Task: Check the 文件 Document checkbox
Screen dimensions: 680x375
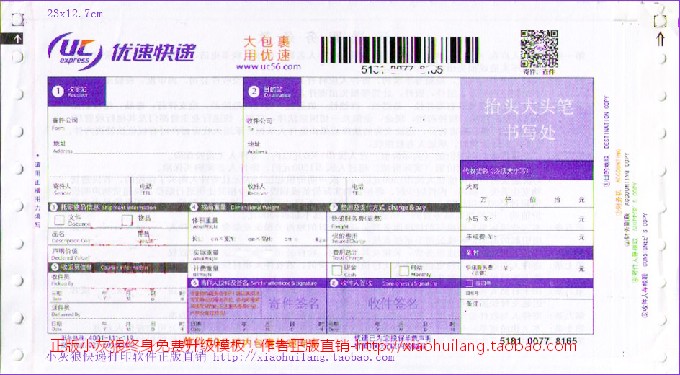Action: [x=59, y=220]
